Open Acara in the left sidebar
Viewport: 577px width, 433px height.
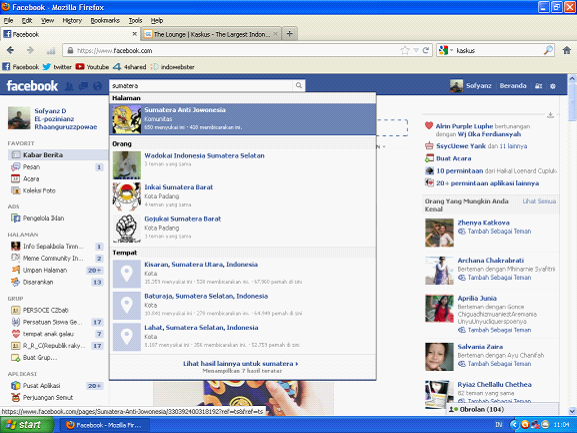point(31,179)
